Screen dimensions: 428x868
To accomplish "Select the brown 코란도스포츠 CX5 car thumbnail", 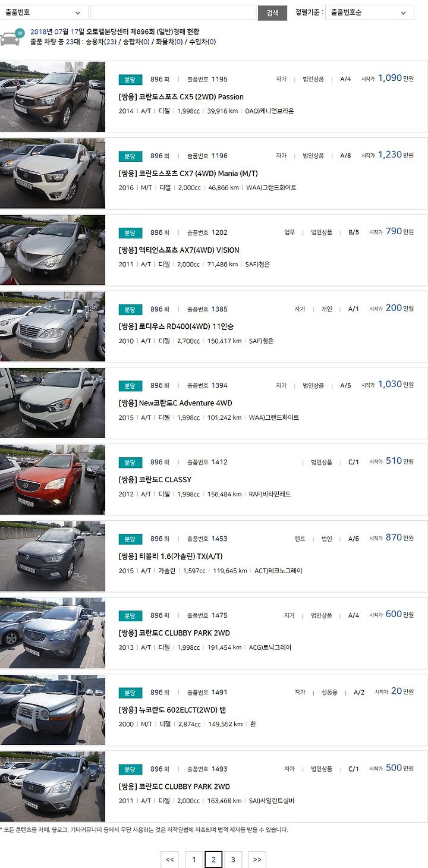I will tap(52, 96).
